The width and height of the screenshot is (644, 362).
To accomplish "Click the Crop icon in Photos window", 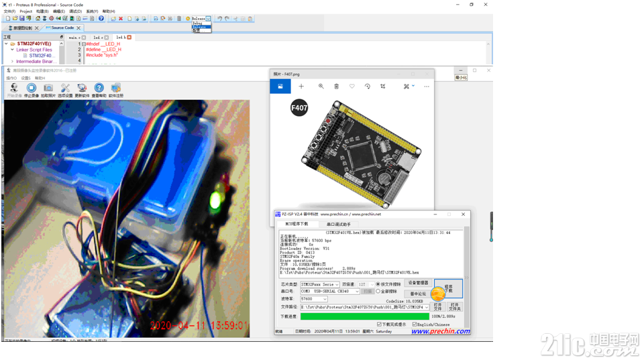I will 383,86.
